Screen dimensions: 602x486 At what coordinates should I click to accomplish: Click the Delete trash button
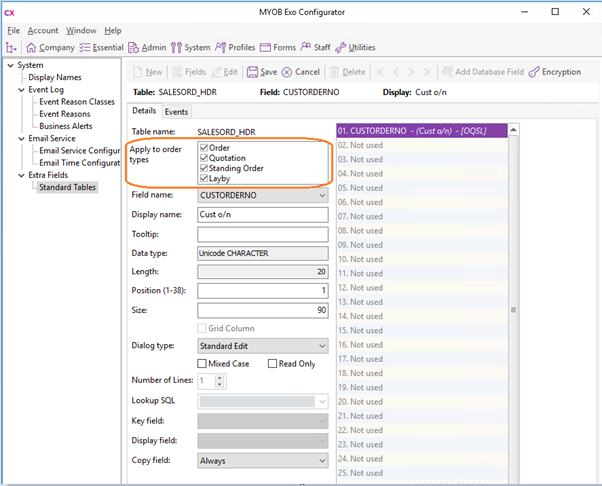[347, 72]
